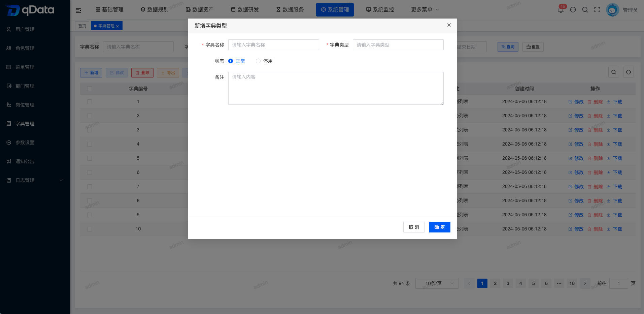The width and height of the screenshot is (644, 314).
Task: Toggle the select-all header checkbox
Action: pyautogui.click(x=90, y=89)
